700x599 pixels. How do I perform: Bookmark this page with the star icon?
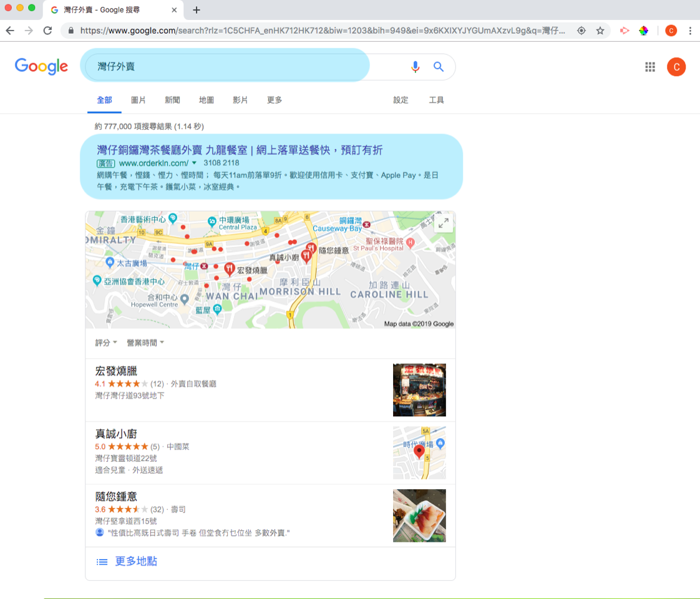[x=600, y=31]
